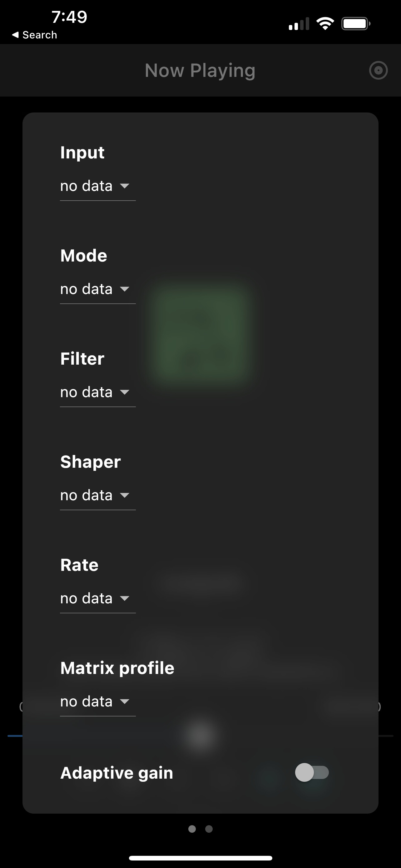401x868 pixels.
Task: Open the Input dropdown
Action: (x=97, y=186)
